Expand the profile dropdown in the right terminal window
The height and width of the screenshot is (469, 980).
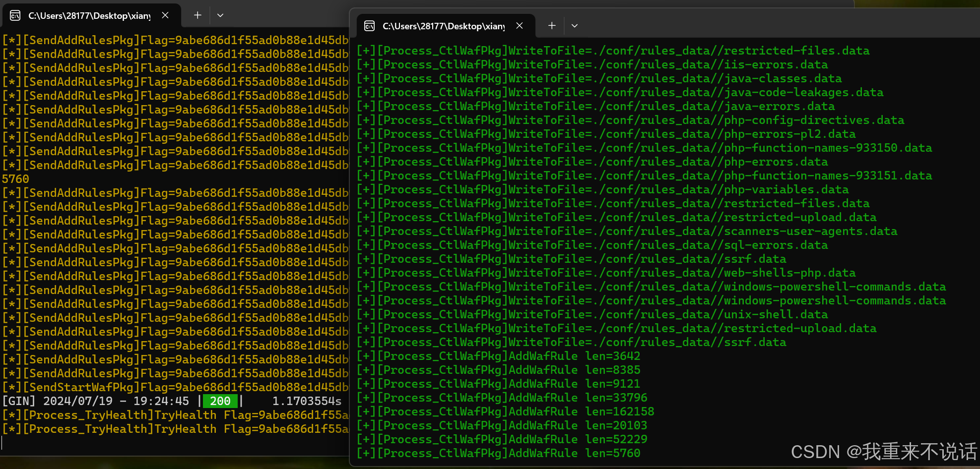(x=575, y=26)
